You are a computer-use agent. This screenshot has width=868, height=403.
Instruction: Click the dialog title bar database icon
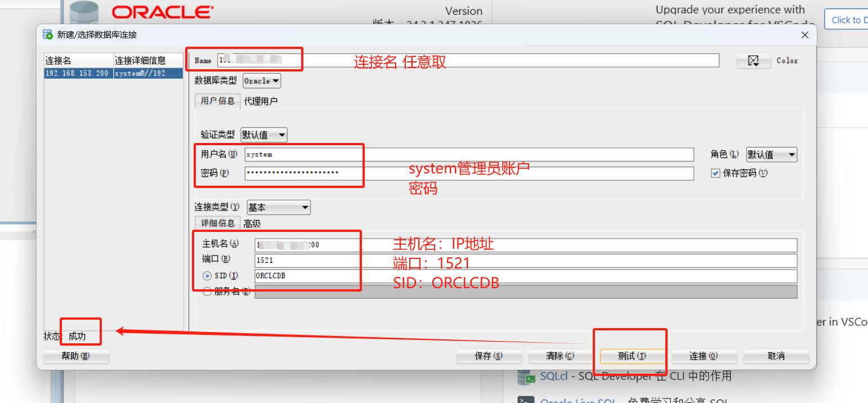click(48, 35)
